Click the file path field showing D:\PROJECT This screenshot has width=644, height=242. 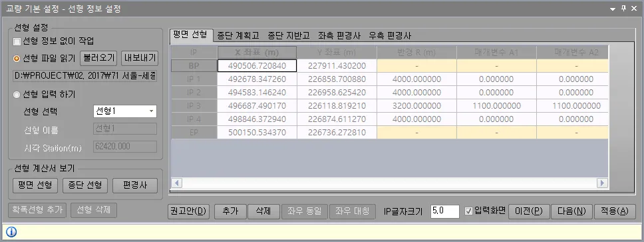(84, 76)
